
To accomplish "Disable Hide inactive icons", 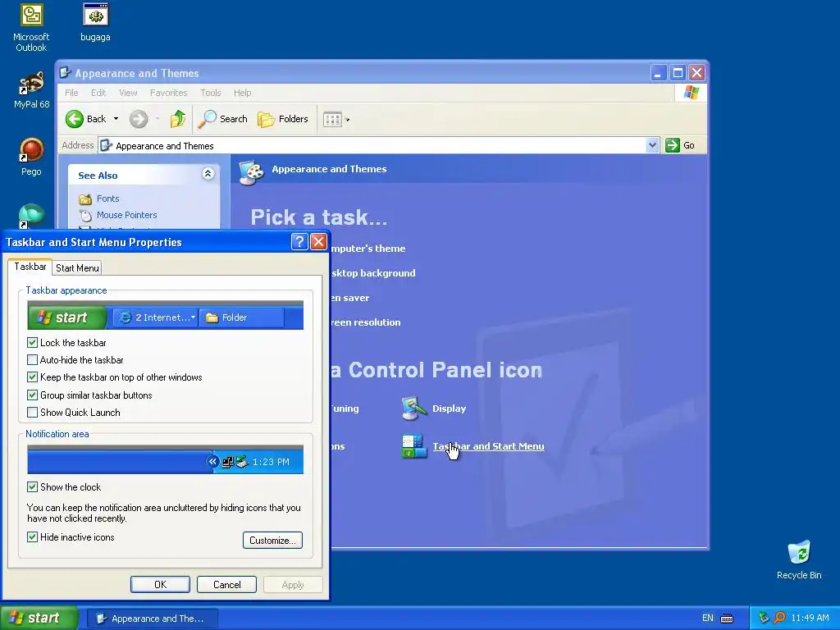I will point(32,536).
